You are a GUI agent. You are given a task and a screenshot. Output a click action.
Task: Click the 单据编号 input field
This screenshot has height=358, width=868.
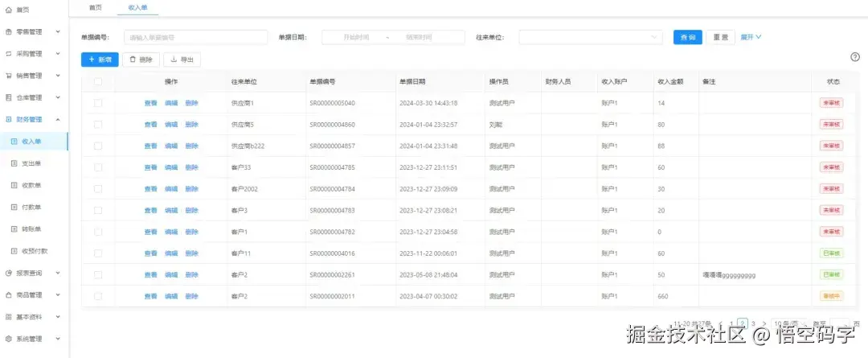pyautogui.click(x=195, y=37)
